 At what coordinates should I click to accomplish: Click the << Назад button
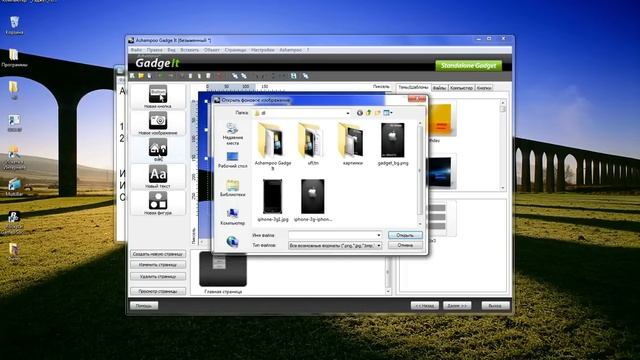[x=424, y=305]
